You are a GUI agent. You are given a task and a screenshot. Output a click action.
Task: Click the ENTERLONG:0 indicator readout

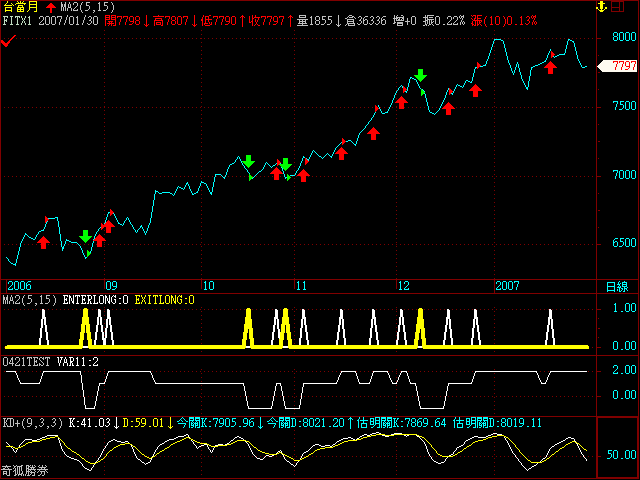click(x=96, y=300)
